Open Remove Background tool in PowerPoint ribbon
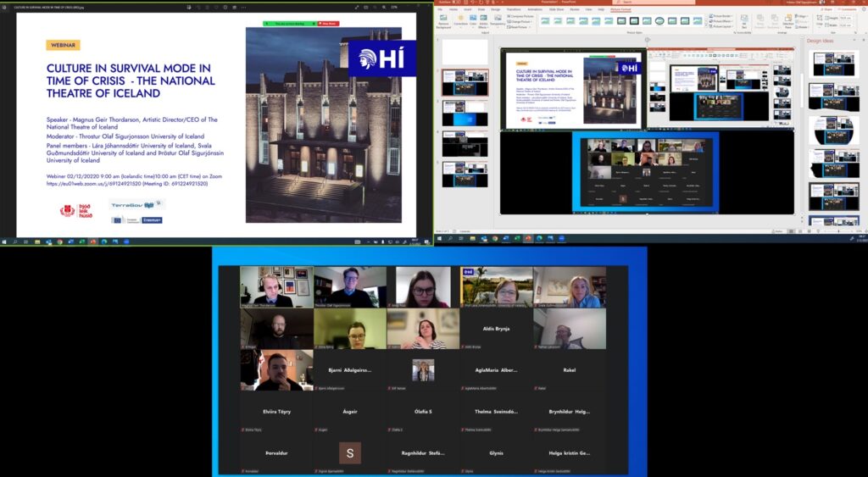This screenshot has height=477, width=868. tap(442, 21)
